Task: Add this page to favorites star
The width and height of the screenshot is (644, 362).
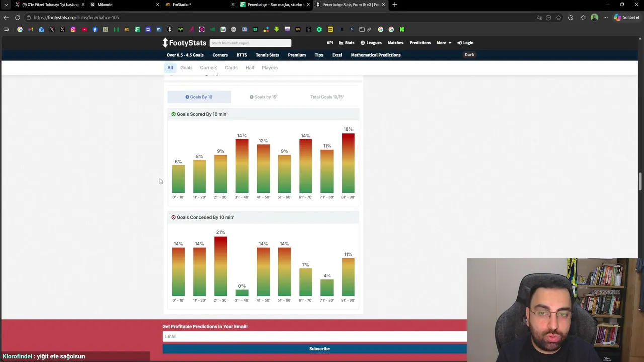Action: (x=559, y=18)
